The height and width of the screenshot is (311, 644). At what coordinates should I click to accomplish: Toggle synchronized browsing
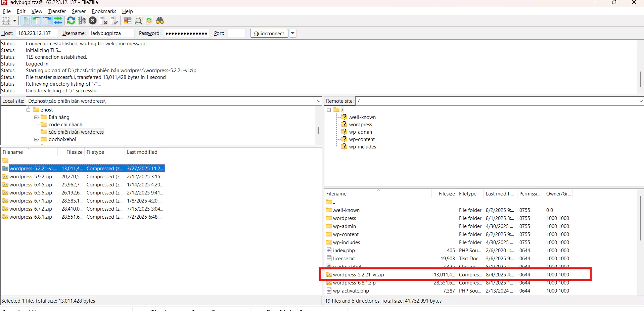tap(149, 21)
